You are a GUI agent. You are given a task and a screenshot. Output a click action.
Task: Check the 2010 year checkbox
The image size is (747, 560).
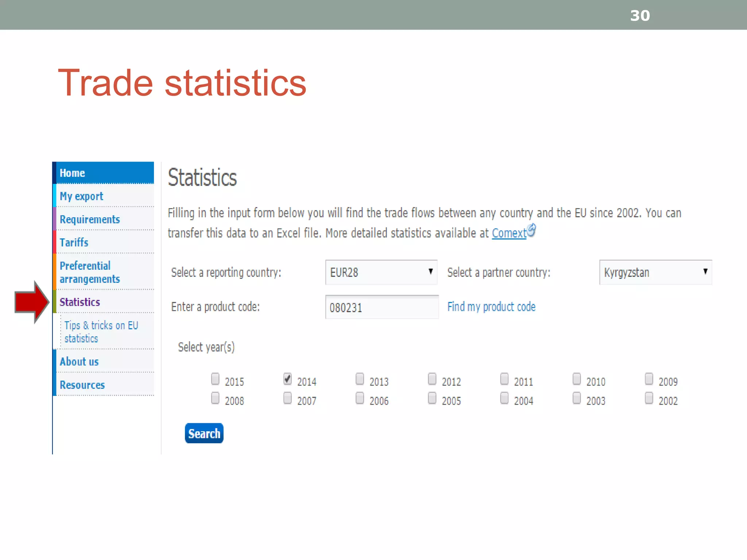(576, 379)
